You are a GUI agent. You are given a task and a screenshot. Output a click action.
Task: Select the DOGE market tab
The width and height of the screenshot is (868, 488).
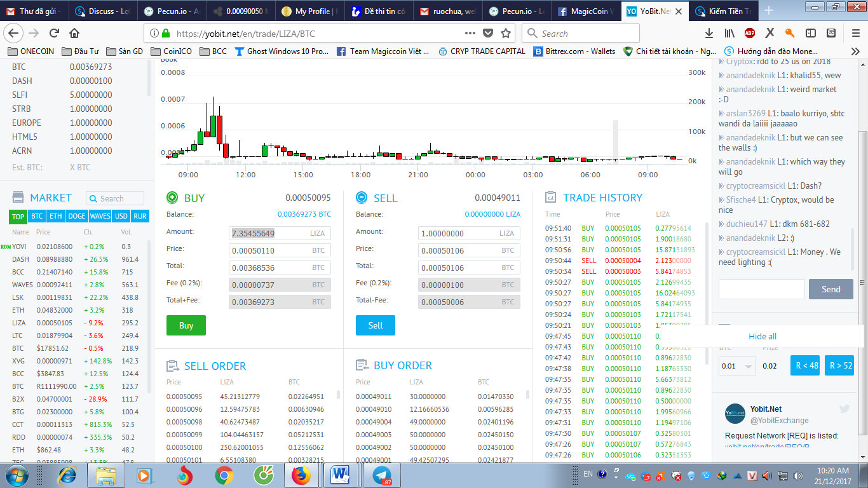pos(76,216)
